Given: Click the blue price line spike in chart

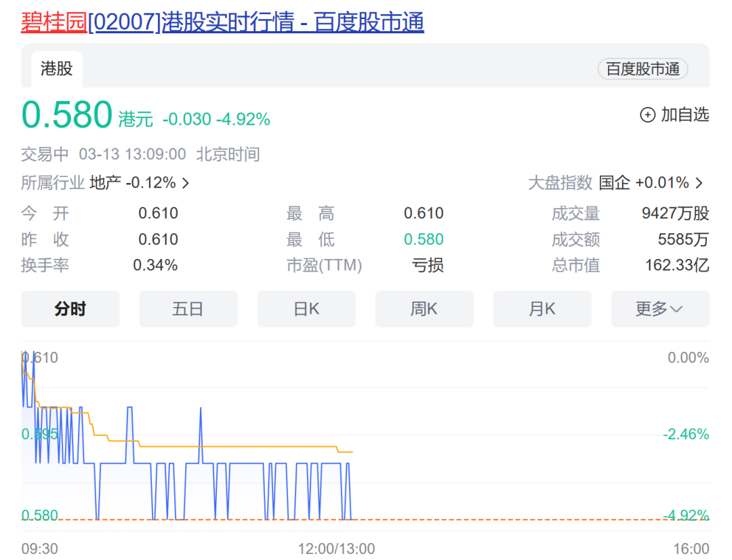Looking at the screenshot, I should (x=201, y=435).
